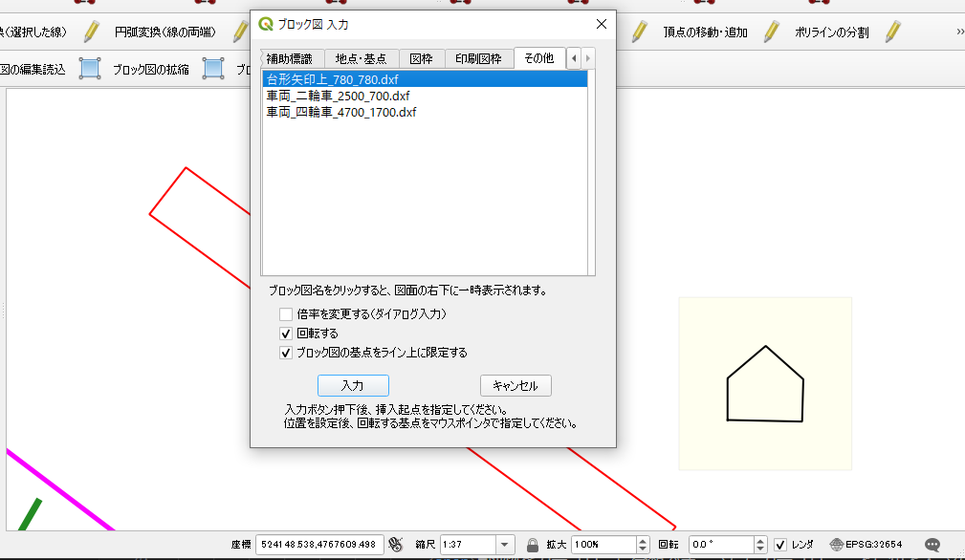The height and width of the screenshot is (560, 965).
Task: Uncheck the 回転する checkbox
Action: click(286, 334)
